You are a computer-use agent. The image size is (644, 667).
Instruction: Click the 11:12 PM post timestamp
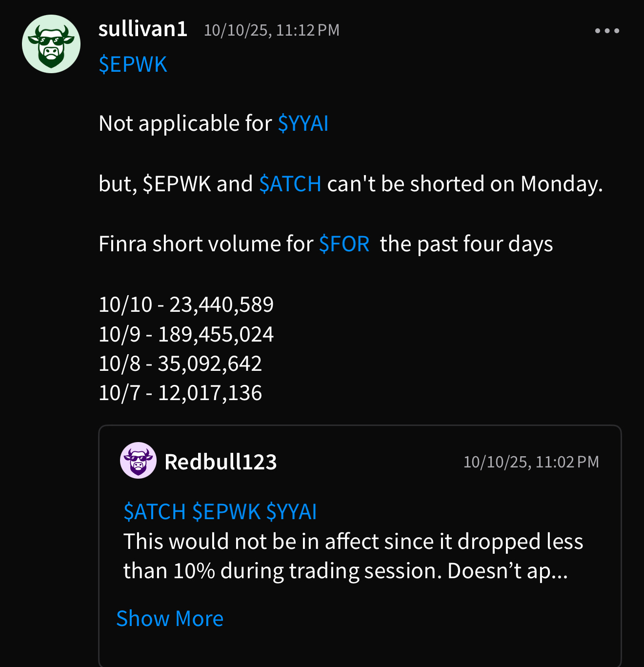[271, 30]
